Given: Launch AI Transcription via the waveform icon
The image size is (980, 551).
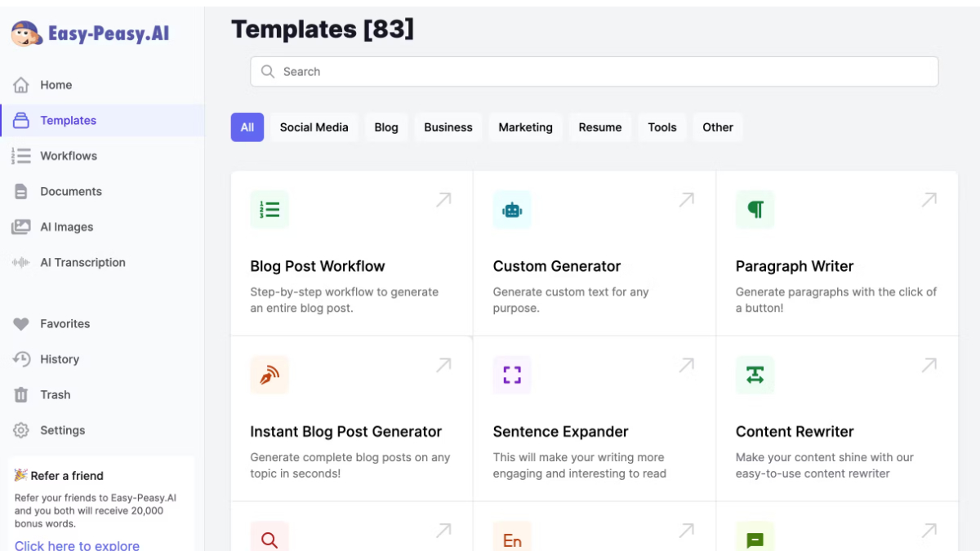Looking at the screenshot, I should click(21, 262).
